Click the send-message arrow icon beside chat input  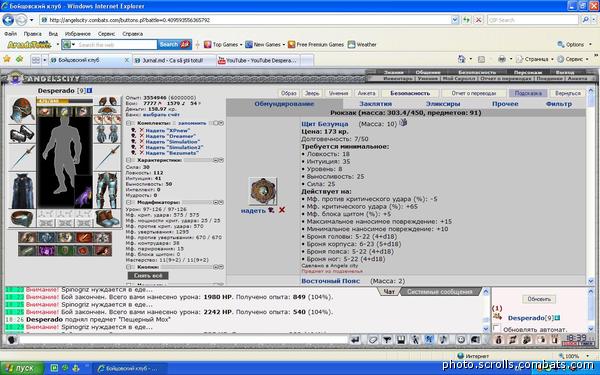point(355,340)
